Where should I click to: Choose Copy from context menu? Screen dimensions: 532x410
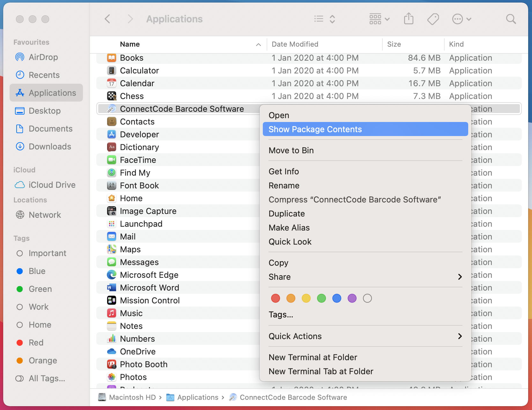(365, 263)
